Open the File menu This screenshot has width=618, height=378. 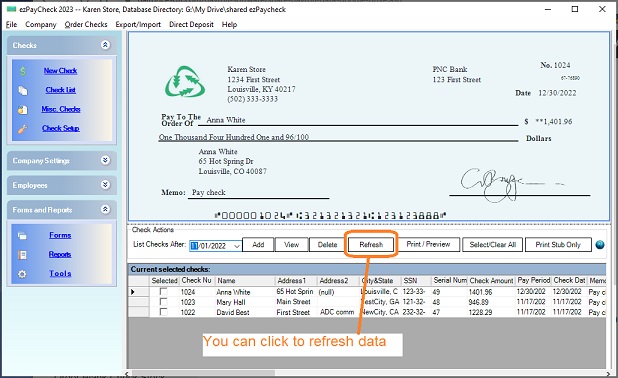(11, 24)
